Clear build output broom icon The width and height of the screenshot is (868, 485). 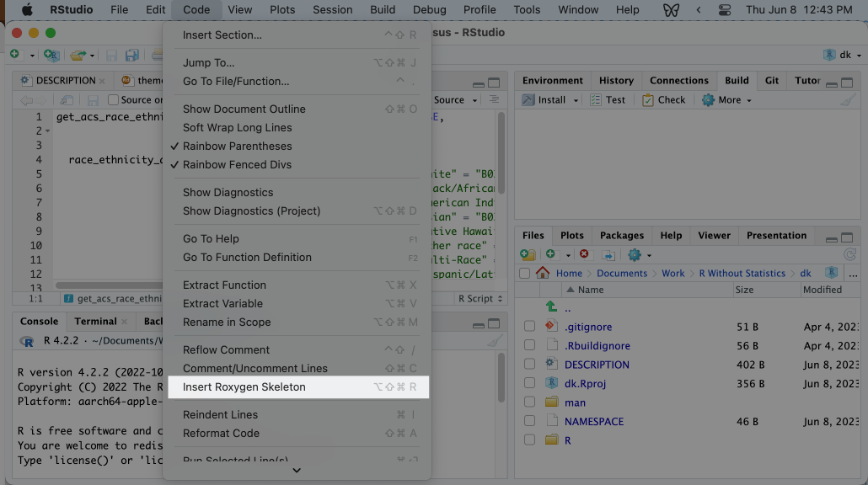[848, 100]
